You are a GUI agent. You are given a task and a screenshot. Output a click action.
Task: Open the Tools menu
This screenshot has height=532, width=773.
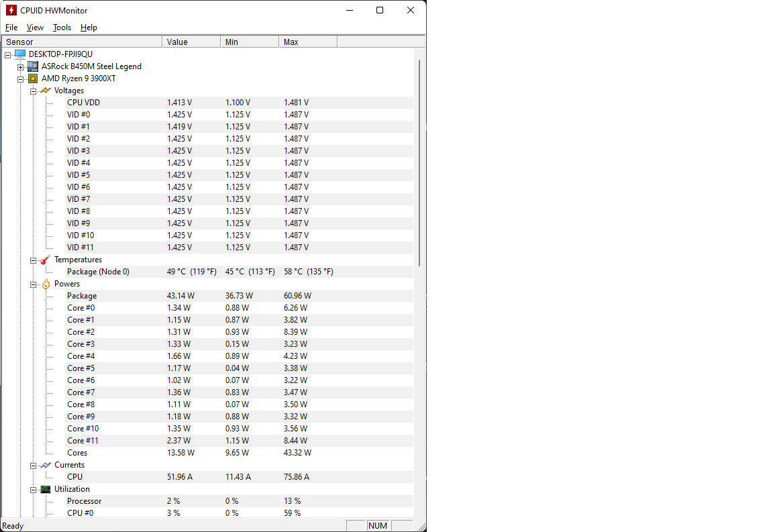pos(62,28)
